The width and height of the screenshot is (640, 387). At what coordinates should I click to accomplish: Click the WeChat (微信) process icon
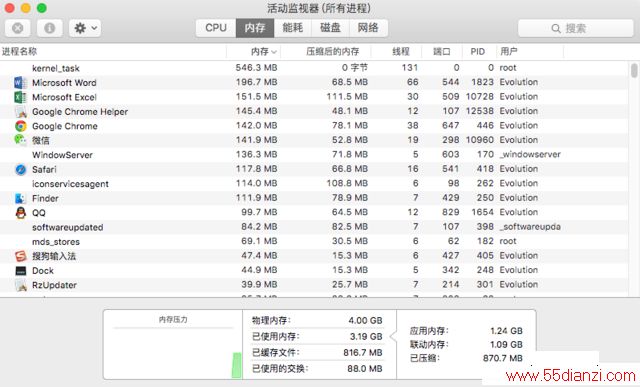(x=20, y=140)
